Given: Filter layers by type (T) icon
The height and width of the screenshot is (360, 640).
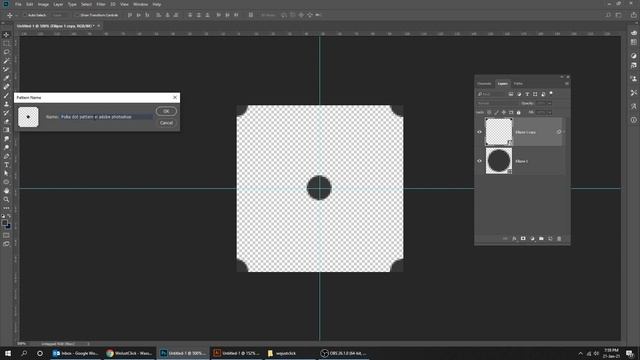Looking at the screenshot, I should tap(527, 94).
